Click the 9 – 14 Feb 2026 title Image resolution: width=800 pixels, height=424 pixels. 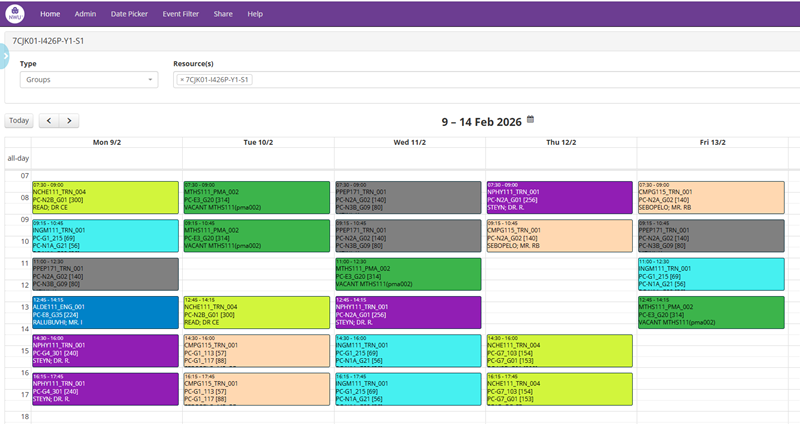[x=482, y=122]
